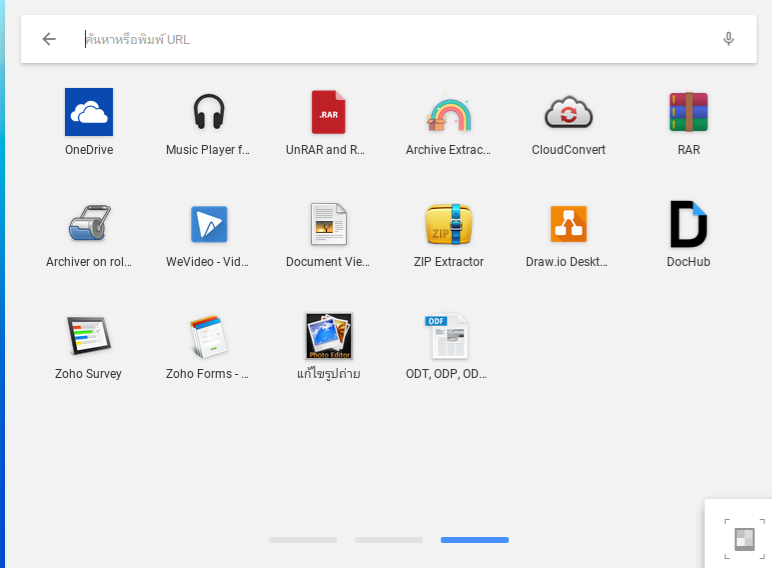Click the 'แก้ไขรูปถ่าย' label text
The height and width of the screenshot is (568, 772).
click(328, 373)
